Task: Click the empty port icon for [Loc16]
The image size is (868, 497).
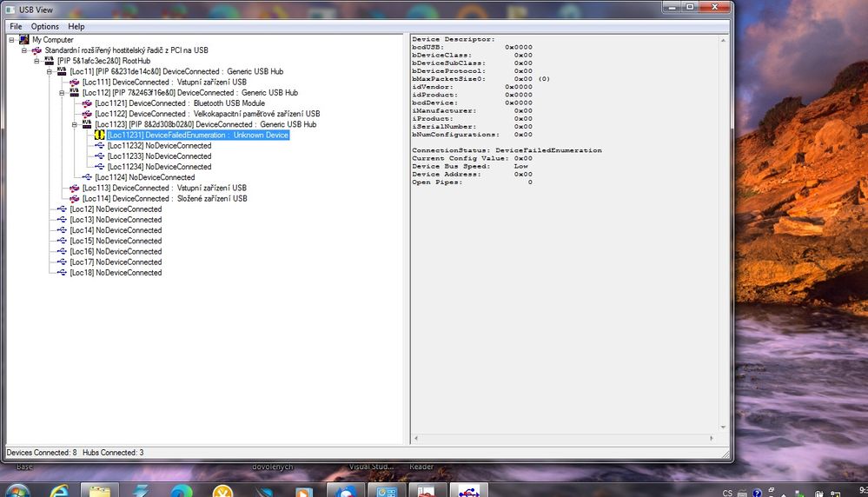Action: point(62,251)
